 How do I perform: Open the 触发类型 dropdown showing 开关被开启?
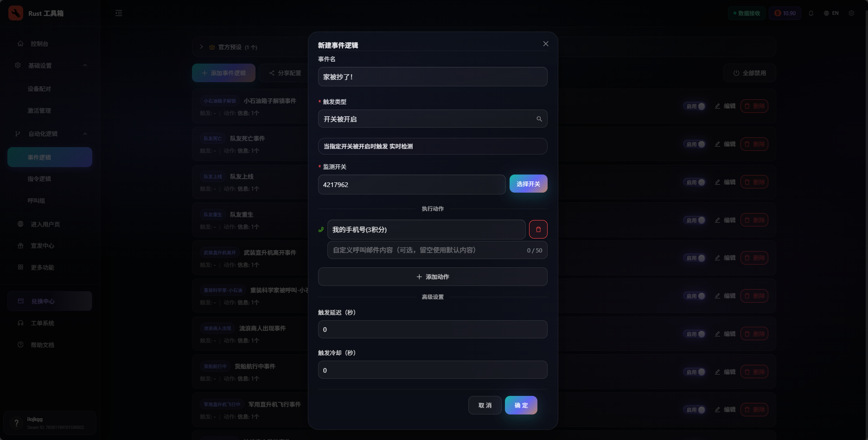coord(433,119)
